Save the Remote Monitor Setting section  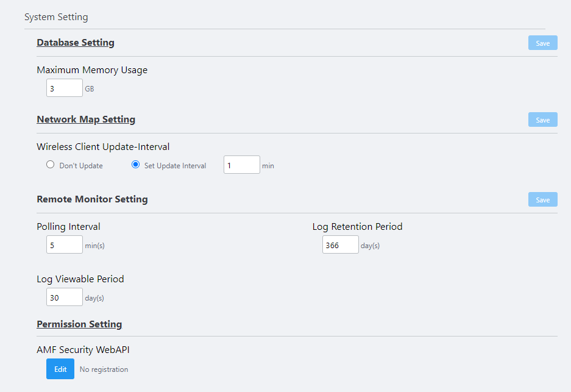(542, 199)
